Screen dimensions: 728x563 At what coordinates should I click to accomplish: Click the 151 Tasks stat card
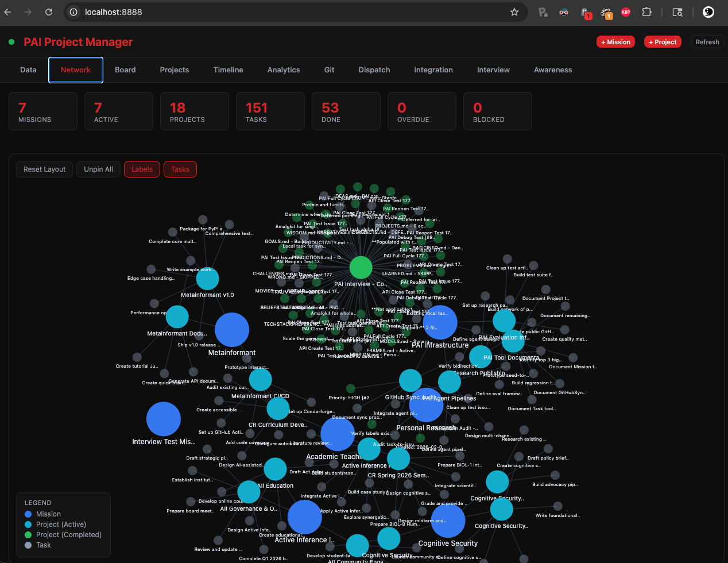[x=270, y=111]
